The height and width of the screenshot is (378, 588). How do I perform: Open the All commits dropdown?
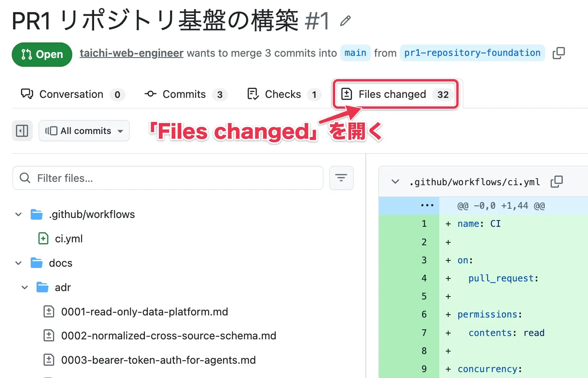click(x=84, y=131)
